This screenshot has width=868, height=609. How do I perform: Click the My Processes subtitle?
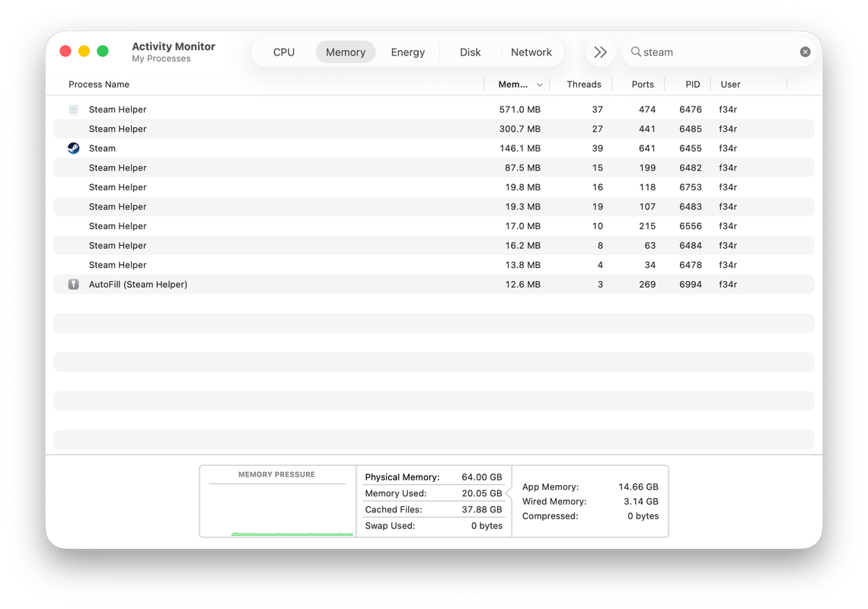click(161, 59)
